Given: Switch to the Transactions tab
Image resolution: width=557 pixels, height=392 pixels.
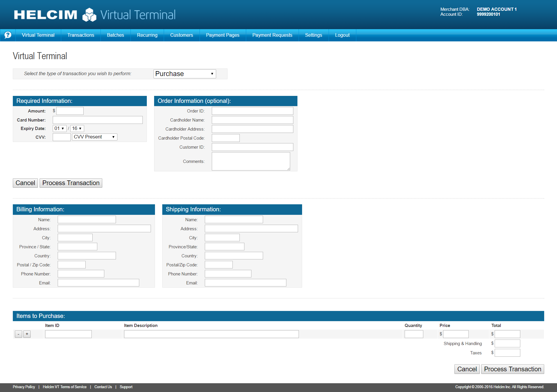Looking at the screenshot, I should coord(81,35).
